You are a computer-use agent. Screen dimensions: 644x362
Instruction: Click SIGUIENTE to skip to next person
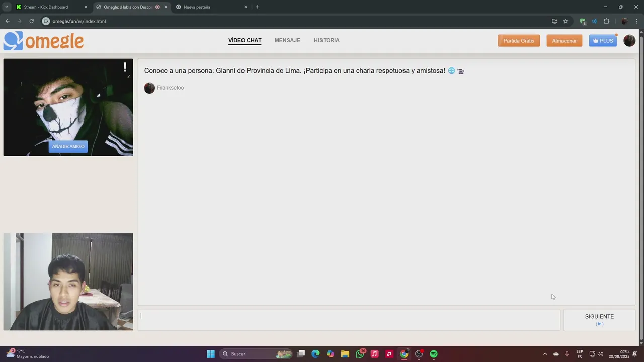pyautogui.click(x=599, y=320)
